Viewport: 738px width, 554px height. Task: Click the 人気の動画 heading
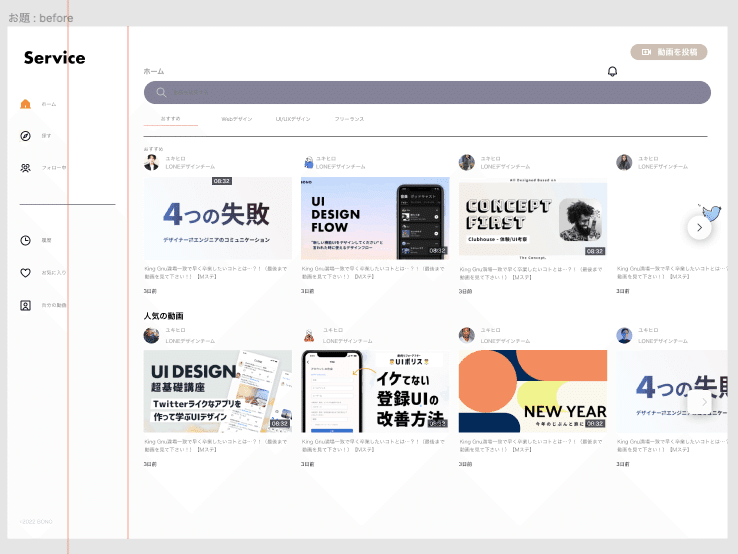coord(164,316)
